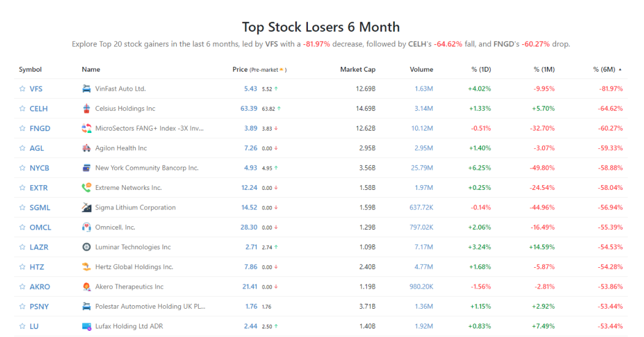The image size is (644, 337).
Task: Click the LU row star icon
Action: pos(22,326)
